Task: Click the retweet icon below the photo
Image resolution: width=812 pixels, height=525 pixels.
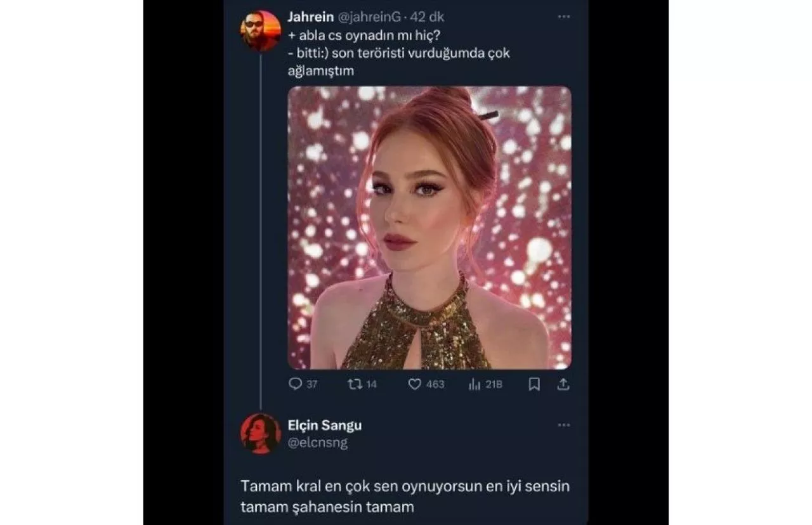Action: coord(353,384)
